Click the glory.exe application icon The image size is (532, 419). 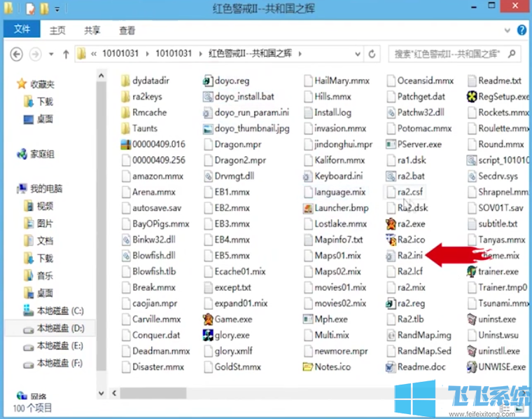(208, 335)
